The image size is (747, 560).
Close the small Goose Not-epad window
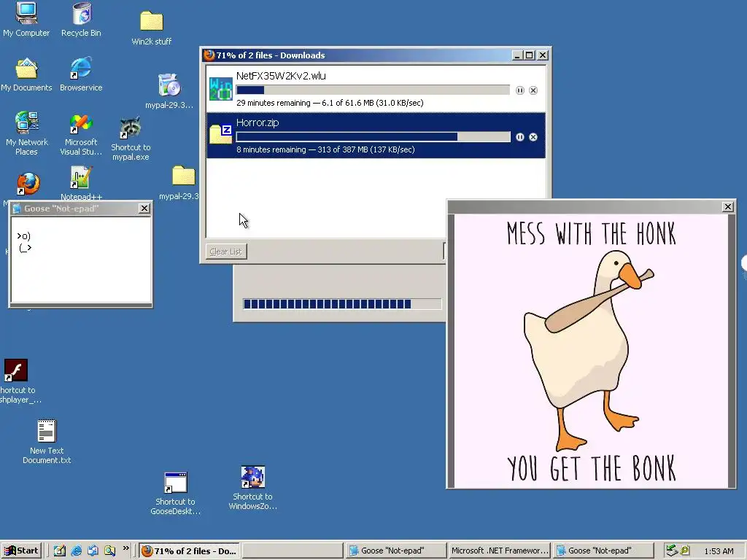point(144,208)
